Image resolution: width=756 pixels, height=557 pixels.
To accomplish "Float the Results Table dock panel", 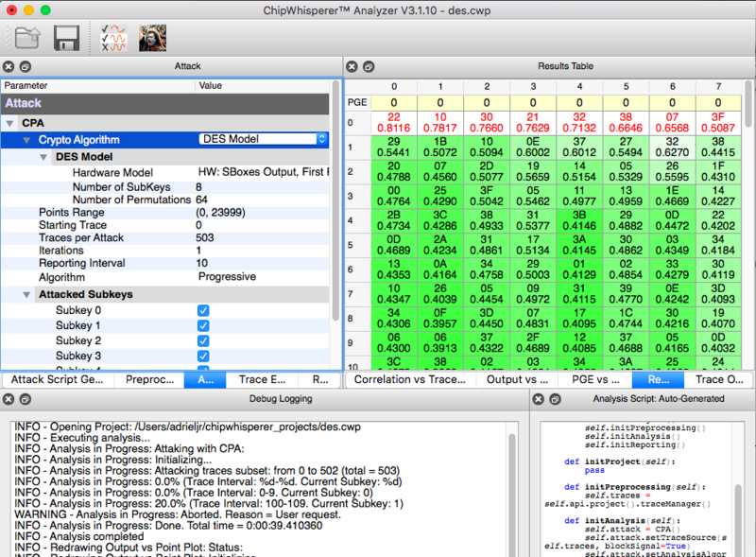I will point(369,66).
